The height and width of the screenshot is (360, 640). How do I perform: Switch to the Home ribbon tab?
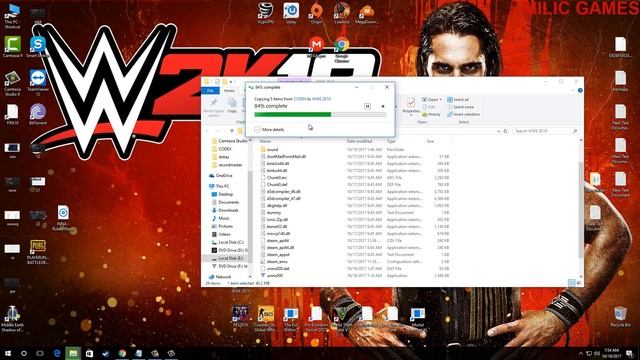[x=229, y=91]
